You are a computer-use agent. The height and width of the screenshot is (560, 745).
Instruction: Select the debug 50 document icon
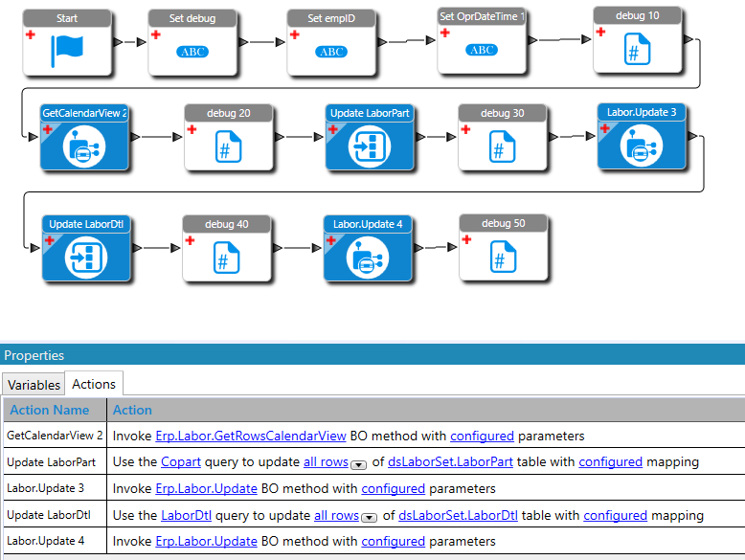point(503,257)
